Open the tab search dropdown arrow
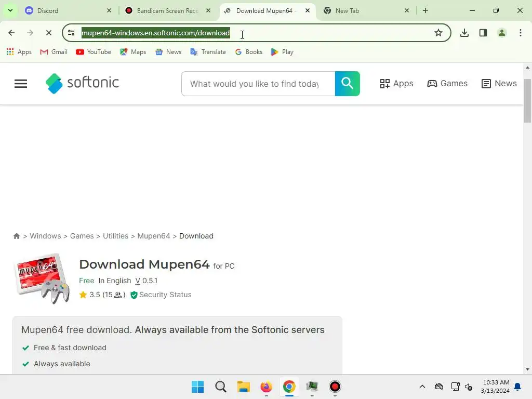The height and width of the screenshot is (399, 532). pos(10,10)
